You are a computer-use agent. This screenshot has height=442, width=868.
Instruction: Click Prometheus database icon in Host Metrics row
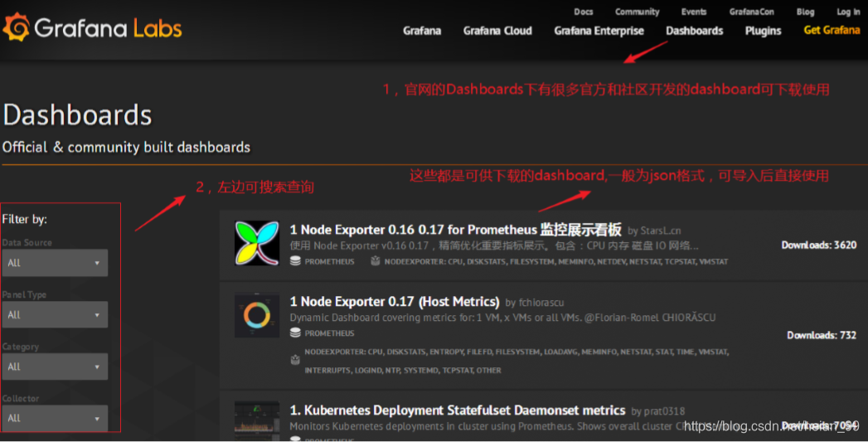(x=295, y=333)
